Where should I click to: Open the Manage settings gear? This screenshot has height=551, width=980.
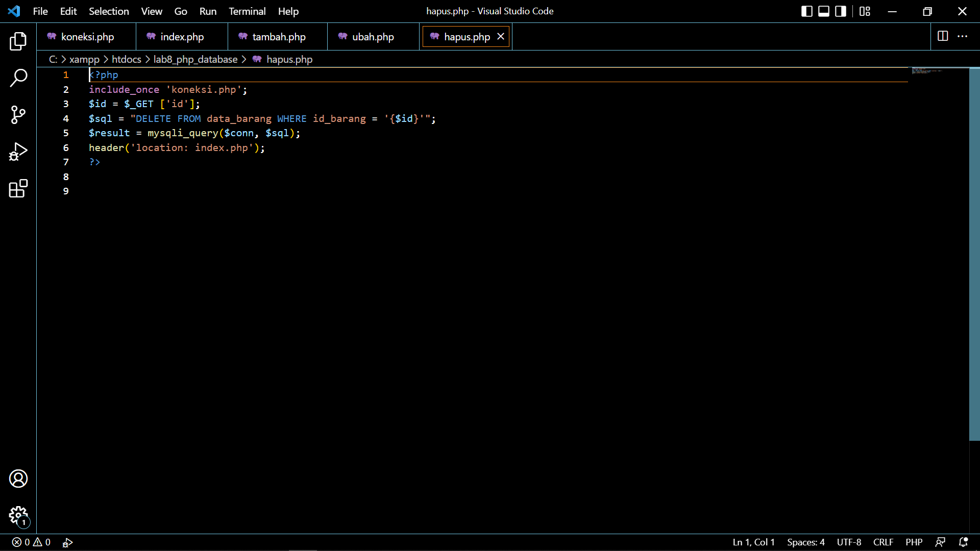(18, 516)
